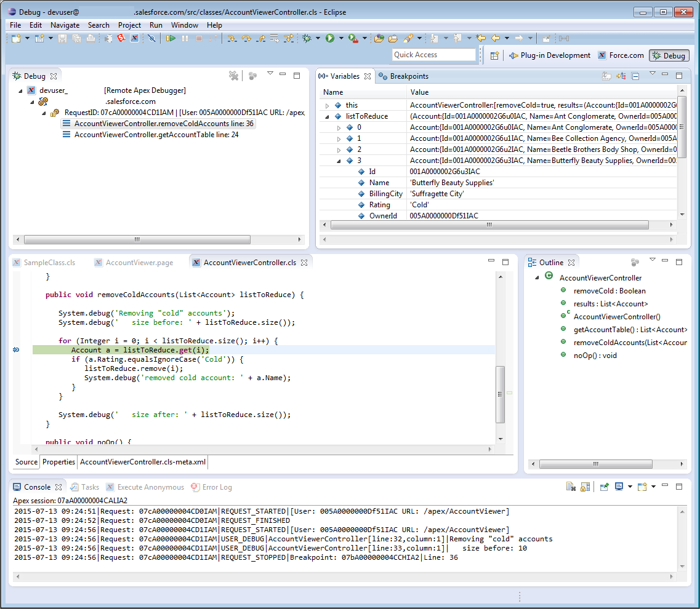Click the Step Return toolbar icon
Screen dimensions: 700x609
click(260, 38)
